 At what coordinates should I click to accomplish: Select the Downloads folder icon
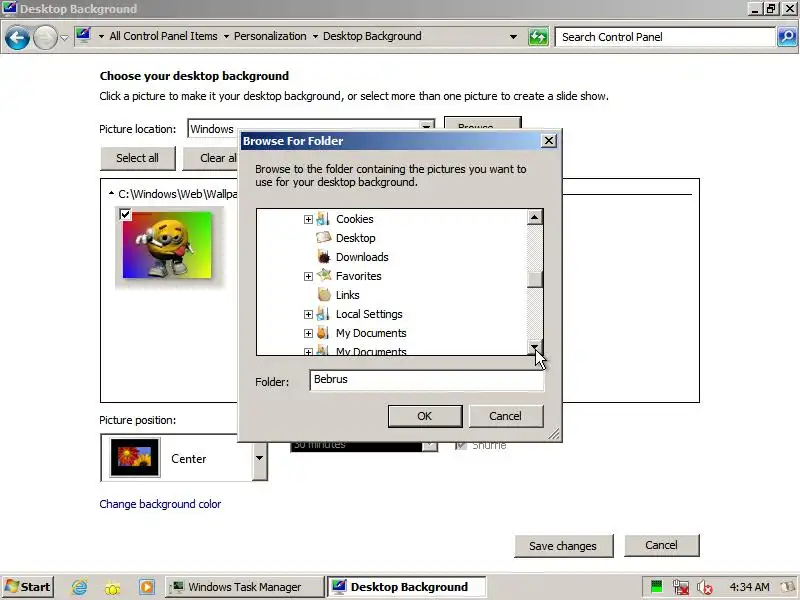[323, 257]
